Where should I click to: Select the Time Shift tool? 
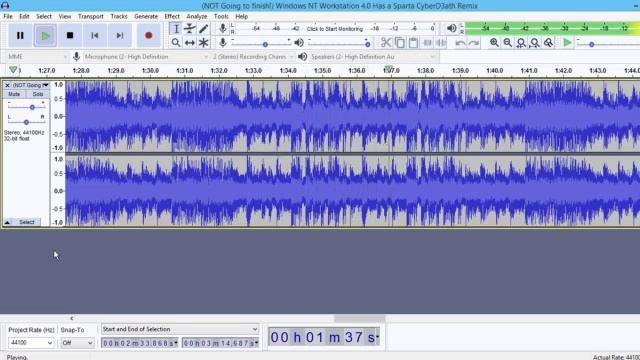(x=190, y=42)
